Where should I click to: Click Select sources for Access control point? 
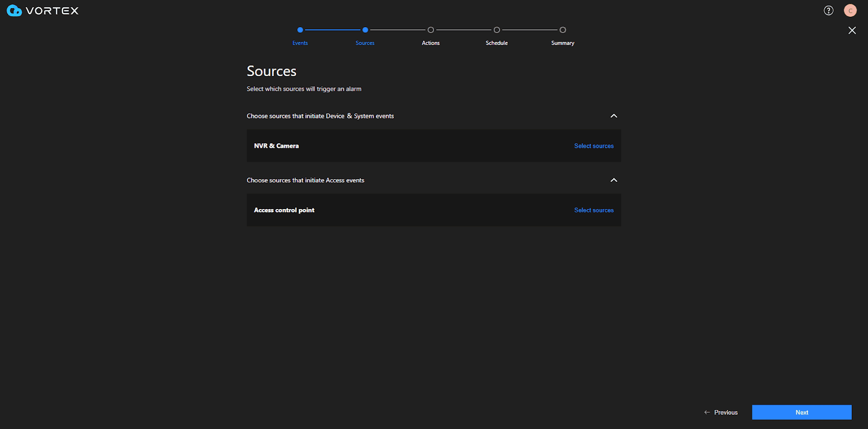click(x=593, y=210)
